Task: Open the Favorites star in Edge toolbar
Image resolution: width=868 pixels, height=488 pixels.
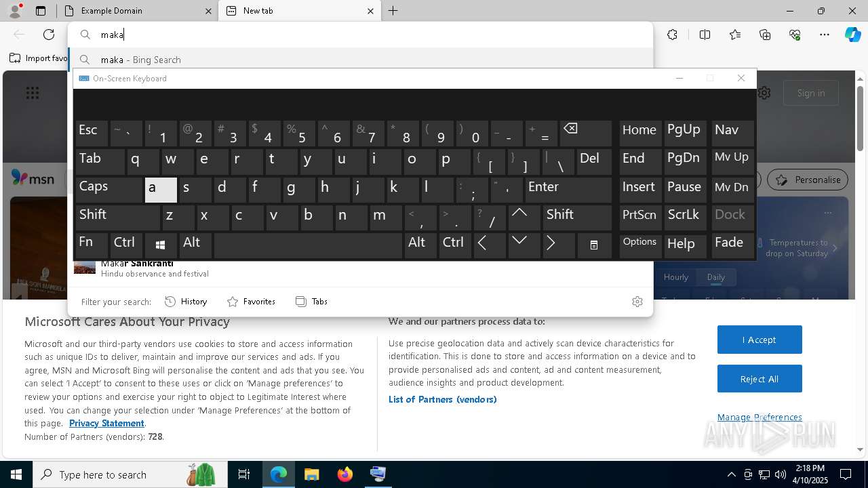Action: [735, 35]
